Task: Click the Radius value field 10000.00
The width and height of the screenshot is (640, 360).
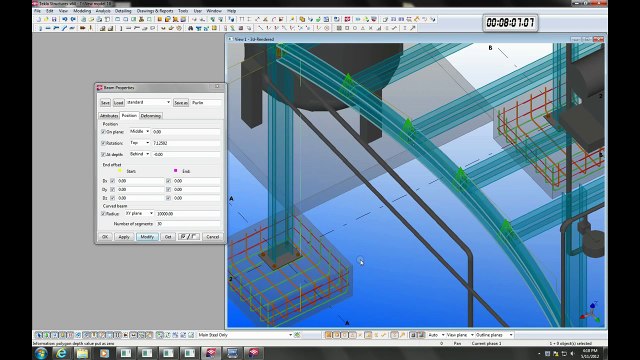Action: click(x=188, y=213)
